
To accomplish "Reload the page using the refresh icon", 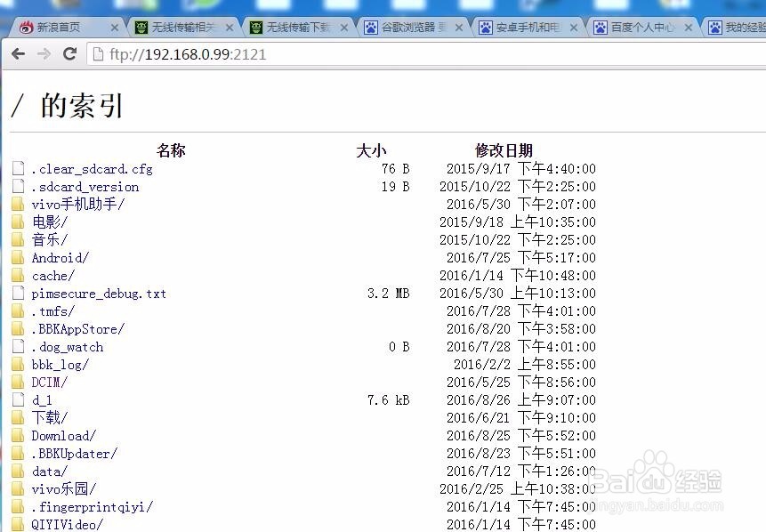I will tap(70, 54).
